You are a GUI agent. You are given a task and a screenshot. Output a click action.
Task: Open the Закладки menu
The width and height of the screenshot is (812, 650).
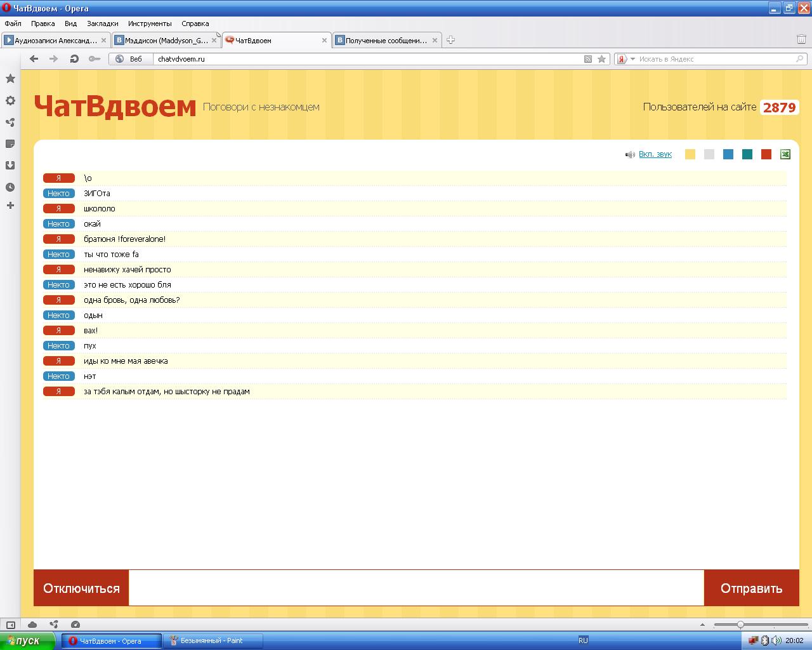click(x=103, y=23)
